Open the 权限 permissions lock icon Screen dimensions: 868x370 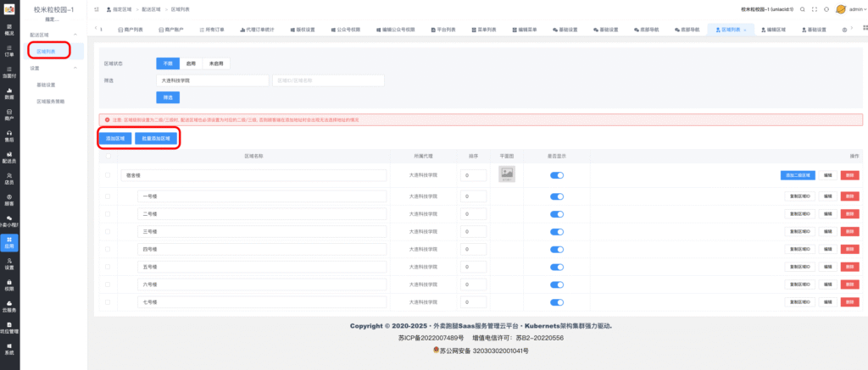9,284
